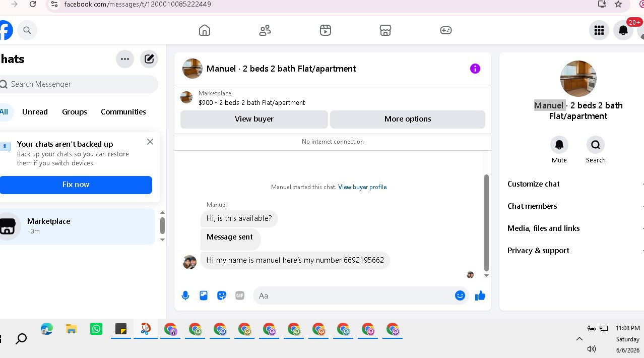Open the View buyer profile link
This screenshot has height=358, width=644.
pos(362,187)
